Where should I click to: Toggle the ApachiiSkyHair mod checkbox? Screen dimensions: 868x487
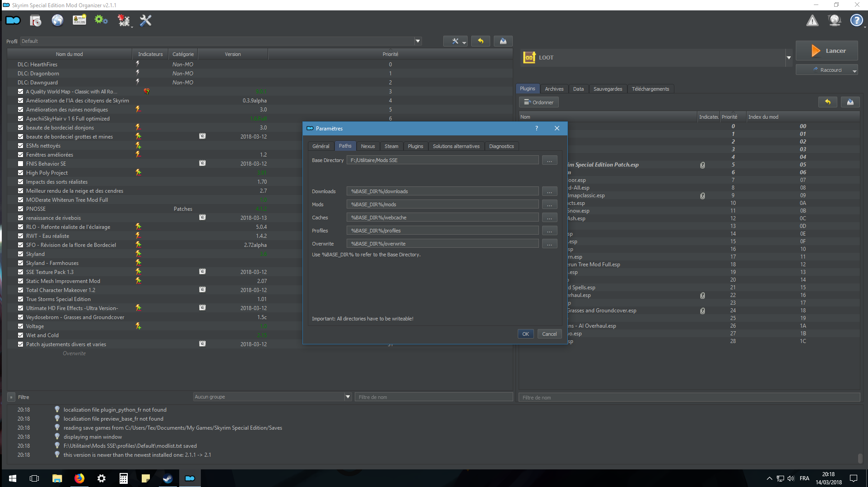pyautogui.click(x=21, y=118)
